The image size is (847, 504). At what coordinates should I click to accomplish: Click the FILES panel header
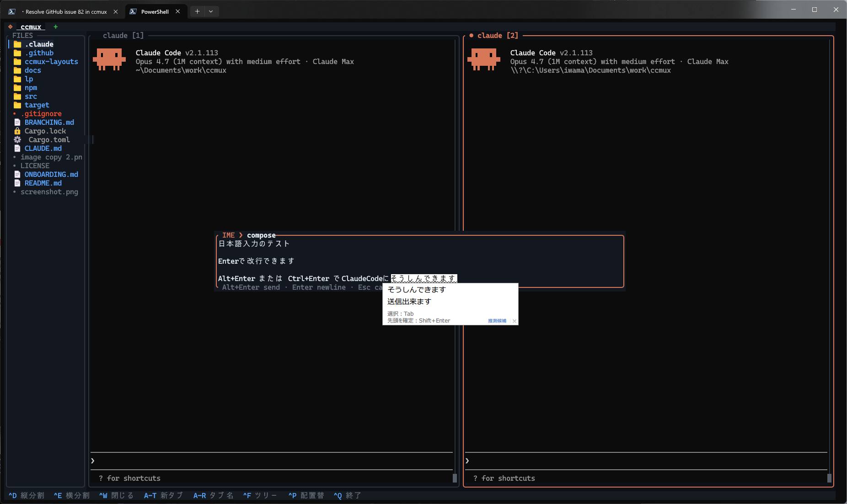point(23,36)
